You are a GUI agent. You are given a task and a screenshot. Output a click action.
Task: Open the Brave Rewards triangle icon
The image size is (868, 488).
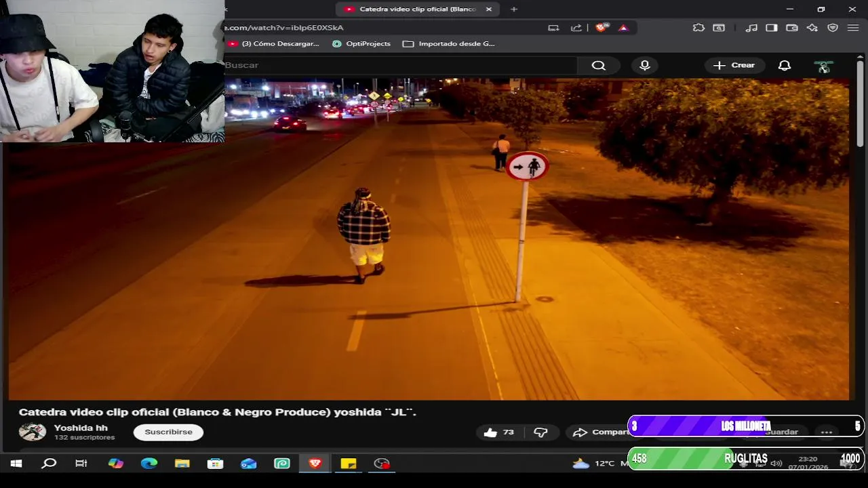coord(623,28)
